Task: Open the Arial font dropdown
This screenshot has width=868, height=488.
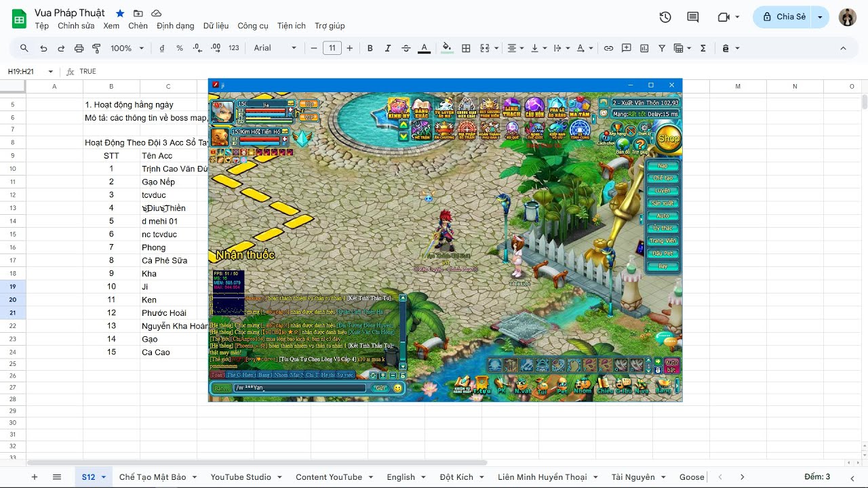Action: (275, 48)
